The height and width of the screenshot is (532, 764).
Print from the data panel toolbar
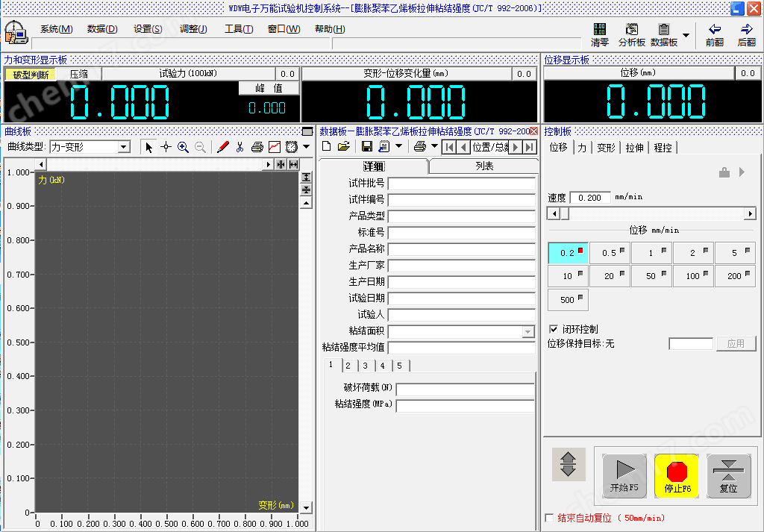point(419,146)
